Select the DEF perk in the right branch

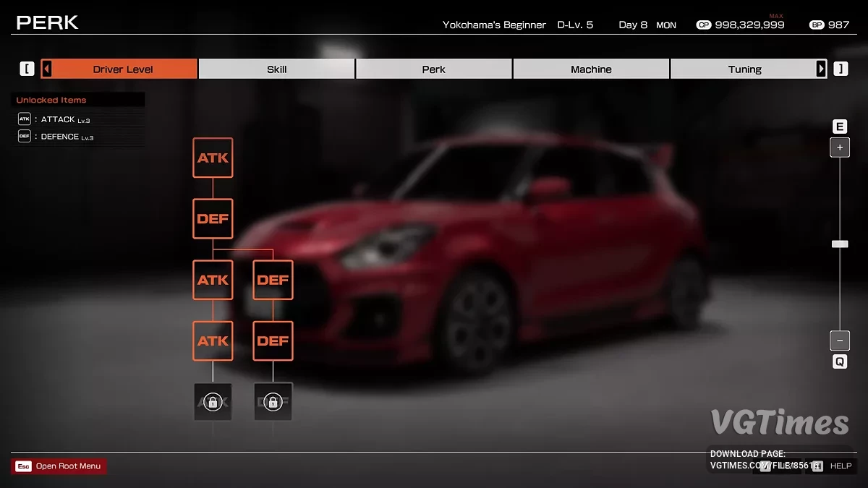click(x=272, y=280)
